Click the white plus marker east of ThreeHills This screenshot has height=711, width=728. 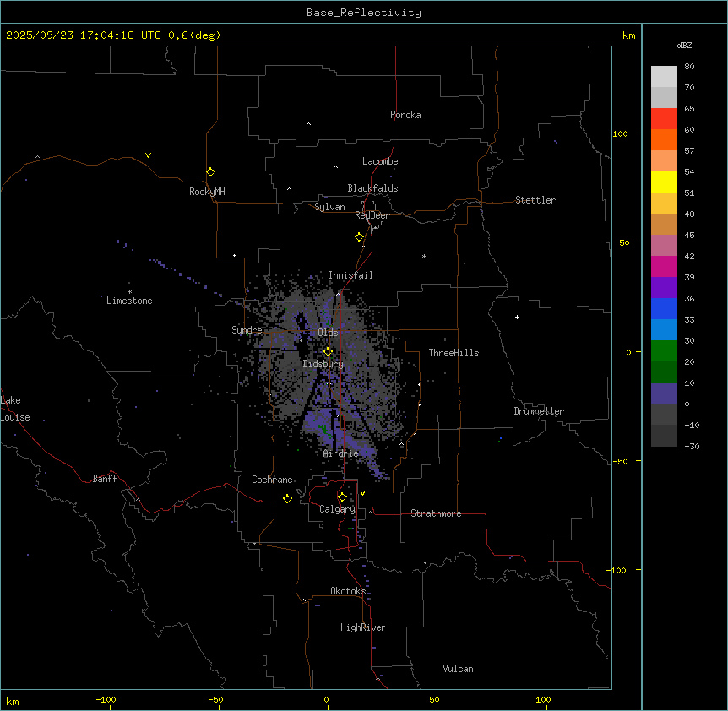coord(518,317)
